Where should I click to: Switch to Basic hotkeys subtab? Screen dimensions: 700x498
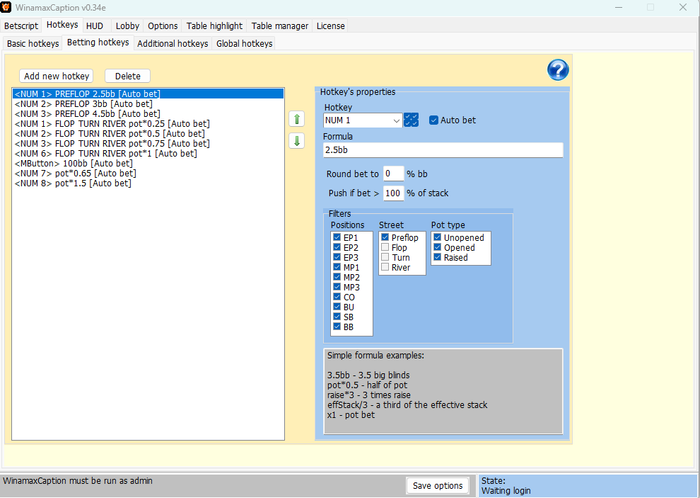coord(33,44)
